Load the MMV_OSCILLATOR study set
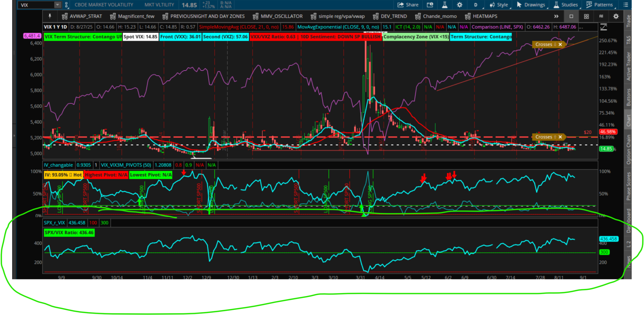644x315 pixels. pos(278,16)
